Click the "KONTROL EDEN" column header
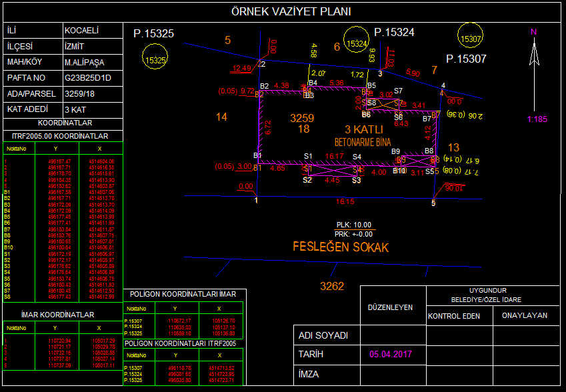The width and height of the screenshot is (566, 392). pos(454,316)
